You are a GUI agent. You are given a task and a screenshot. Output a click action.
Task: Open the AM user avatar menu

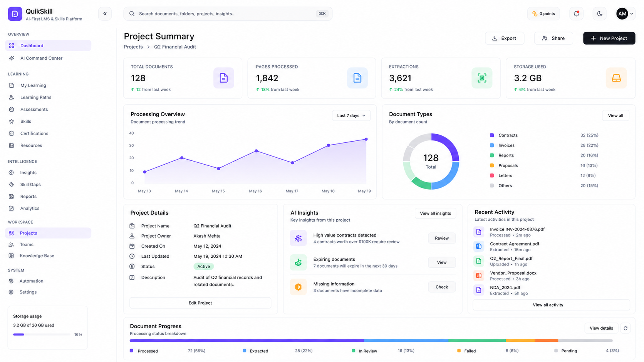(x=625, y=14)
